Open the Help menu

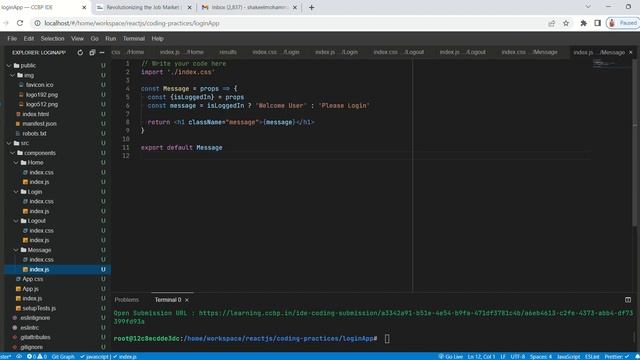(158, 39)
